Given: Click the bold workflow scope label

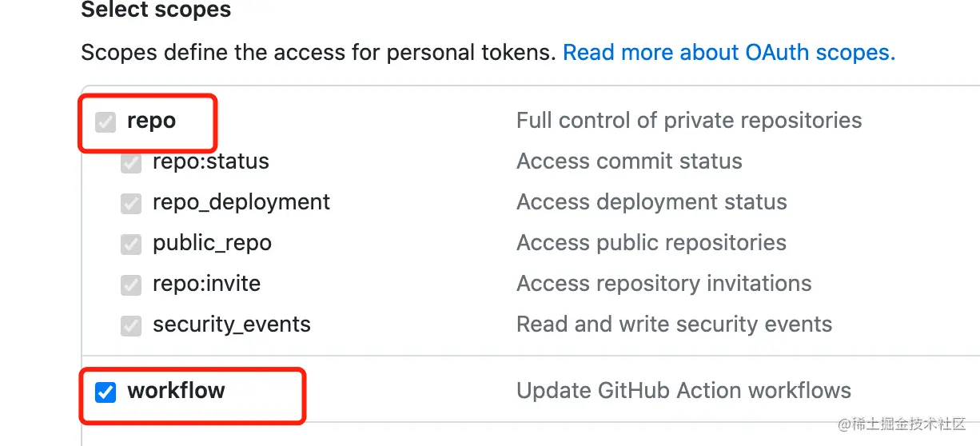Looking at the screenshot, I should [x=176, y=391].
